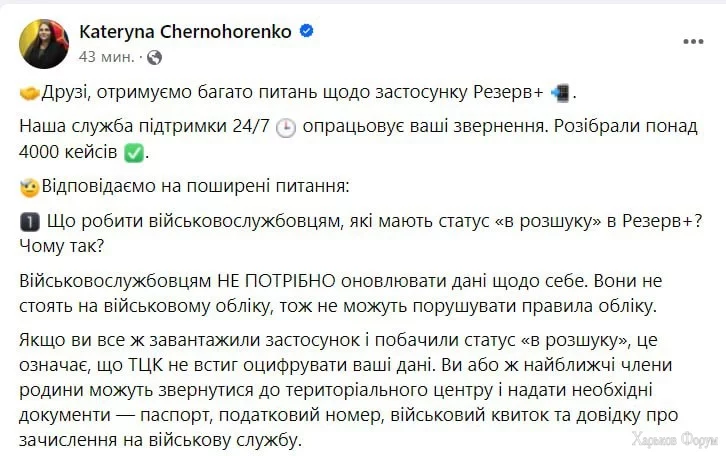Click the "Харьков Форум" watermark
Viewport: 726px width, 456px height.
click(x=674, y=440)
